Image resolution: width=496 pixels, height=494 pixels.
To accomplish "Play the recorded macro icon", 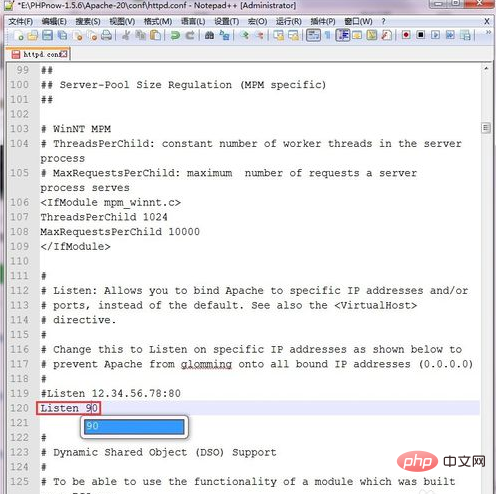I will coord(435,35).
